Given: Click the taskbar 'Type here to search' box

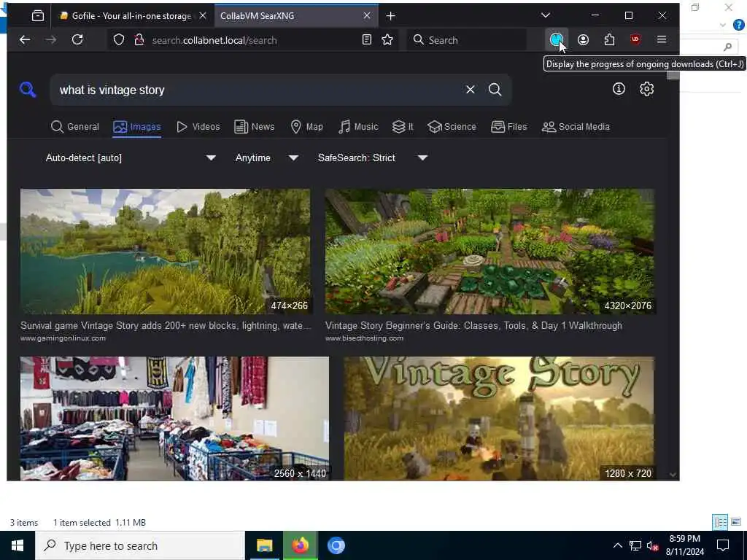Looking at the screenshot, I should (x=139, y=545).
